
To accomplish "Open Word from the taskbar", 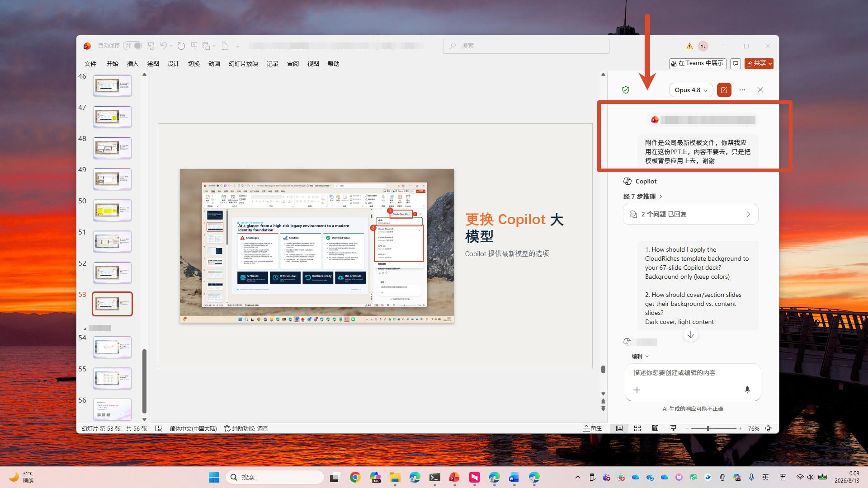I will (x=514, y=477).
